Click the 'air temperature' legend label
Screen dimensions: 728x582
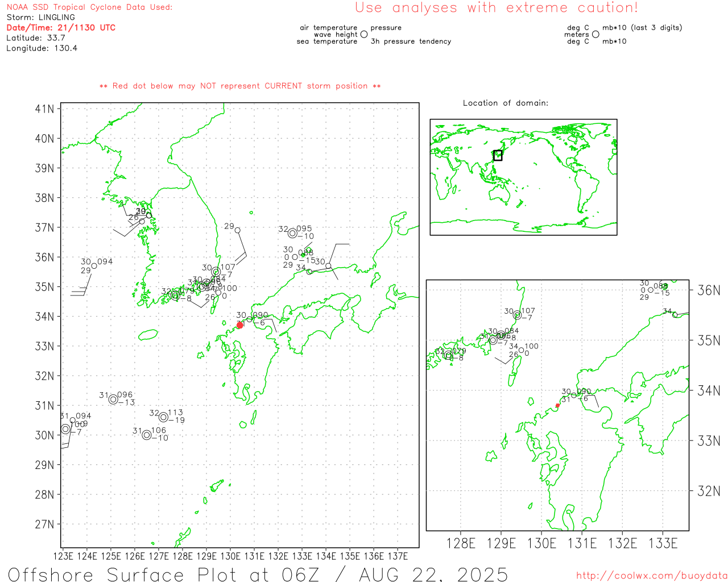[x=329, y=27]
